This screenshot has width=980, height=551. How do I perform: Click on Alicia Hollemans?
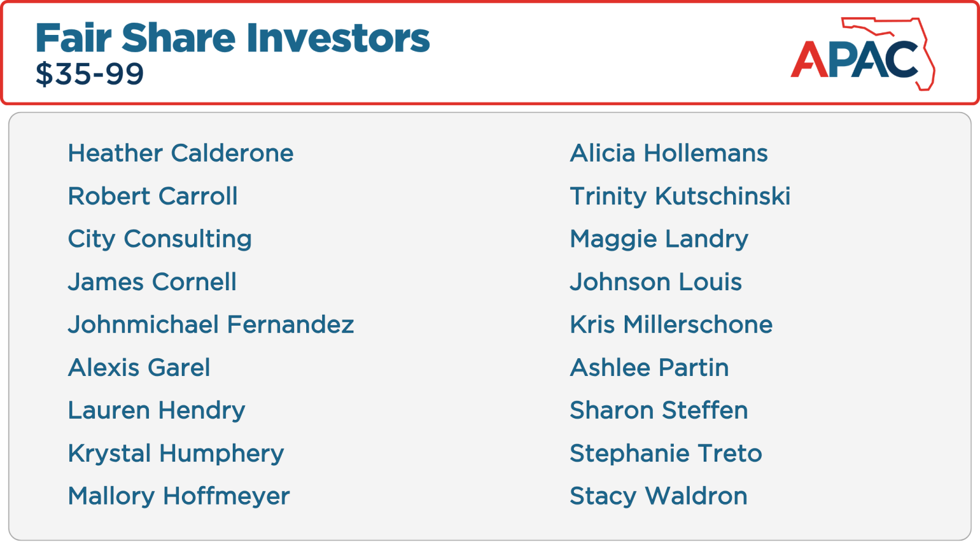(669, 153)
